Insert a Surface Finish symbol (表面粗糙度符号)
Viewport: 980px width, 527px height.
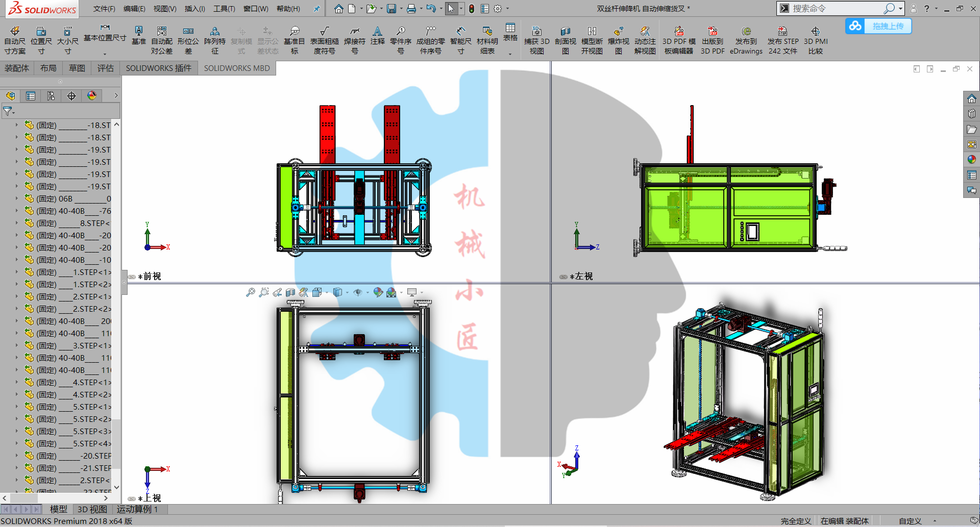click(x=325, y=41)
